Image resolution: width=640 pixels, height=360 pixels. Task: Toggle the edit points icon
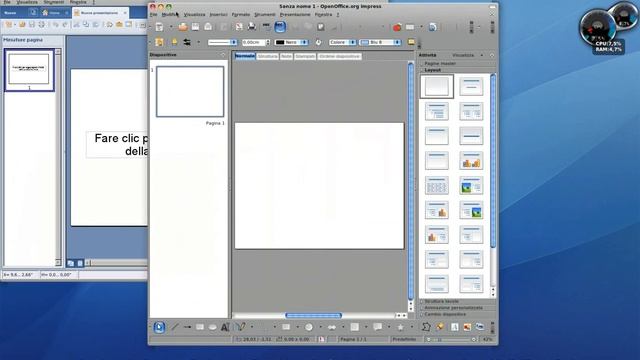click(x=426, y=327)
